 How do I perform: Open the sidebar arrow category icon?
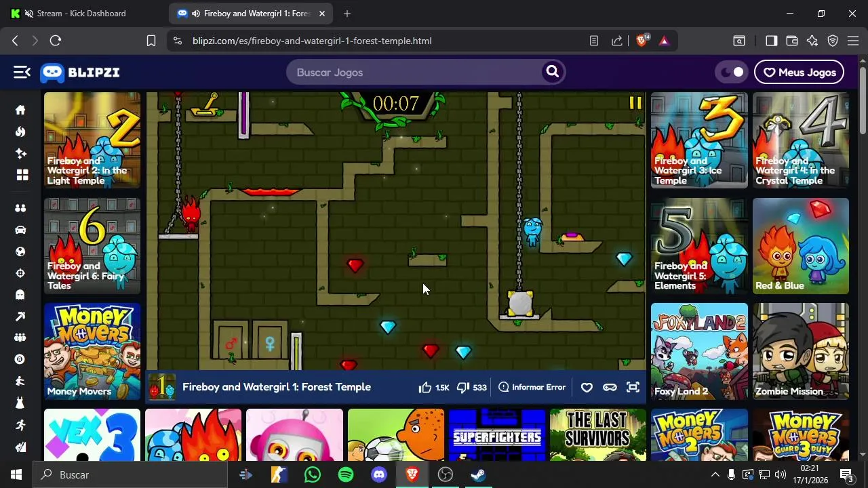pos(20,316)
